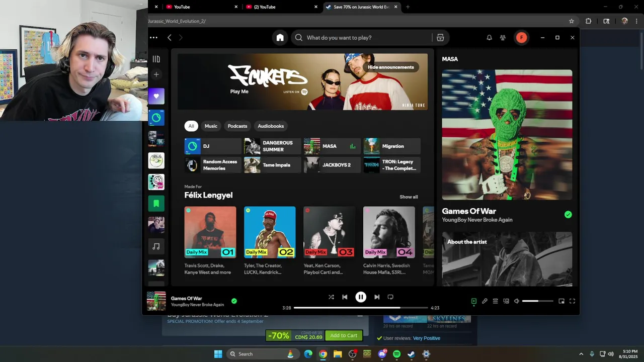Toggle the Now Playing view button
Viewport: 644px width, 362px height.
[x=473, y=301]
